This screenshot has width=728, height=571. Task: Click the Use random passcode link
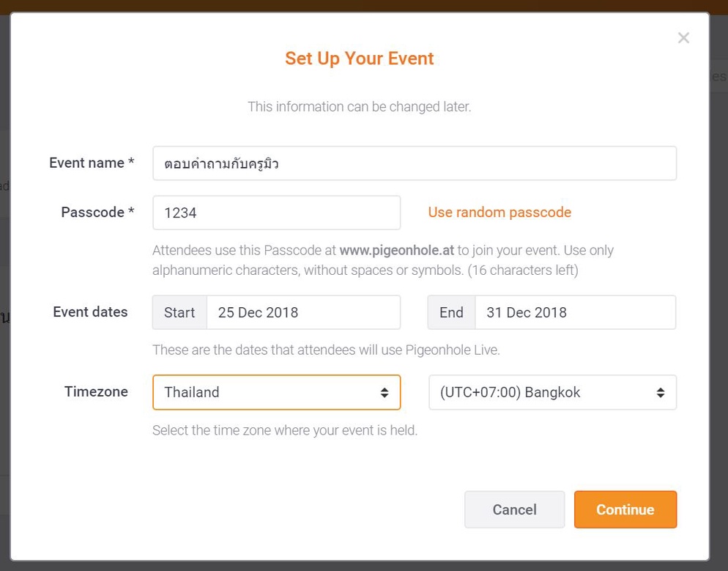pyautogui.click(x=499, y=213)
